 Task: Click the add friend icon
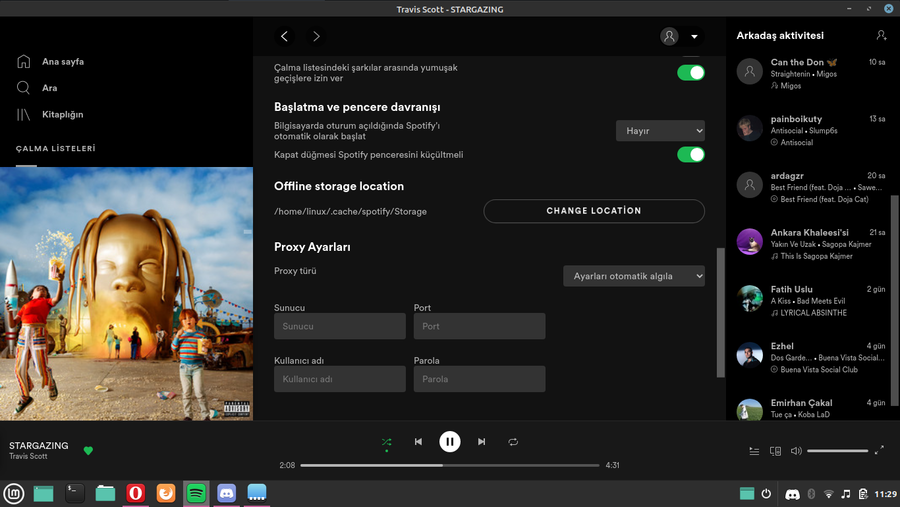(x=881, y=35)
